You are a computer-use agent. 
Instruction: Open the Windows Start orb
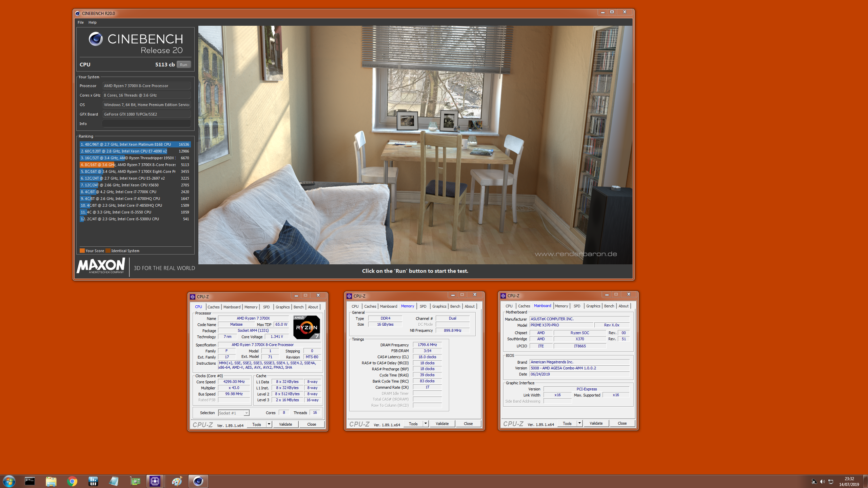[9, 481]
